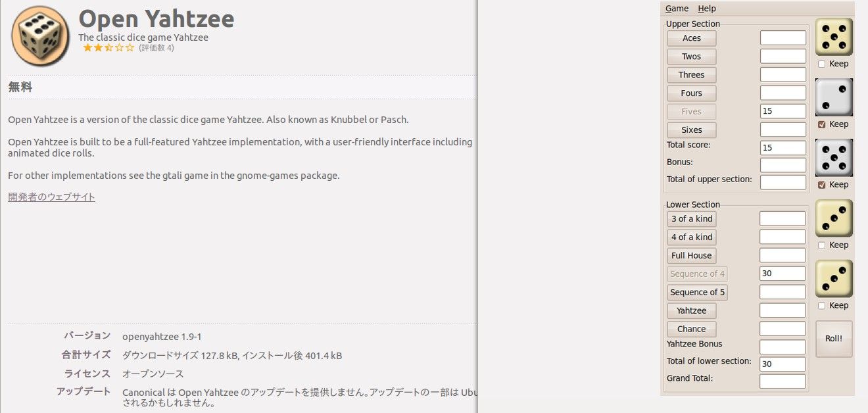Screen dimensions: 868x413
Task: Score in the Aces category
Action: pyautogui.click(x=692, y=38)
